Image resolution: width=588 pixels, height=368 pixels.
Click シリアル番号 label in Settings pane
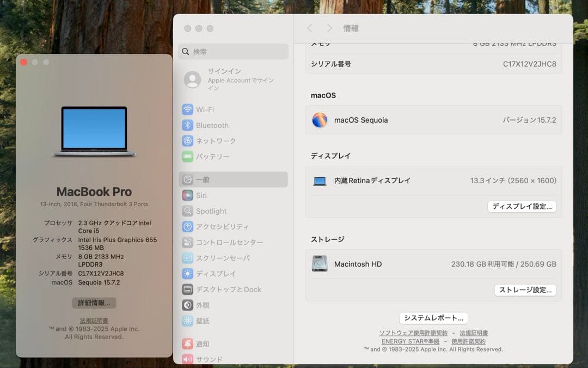tap(331, 64)
